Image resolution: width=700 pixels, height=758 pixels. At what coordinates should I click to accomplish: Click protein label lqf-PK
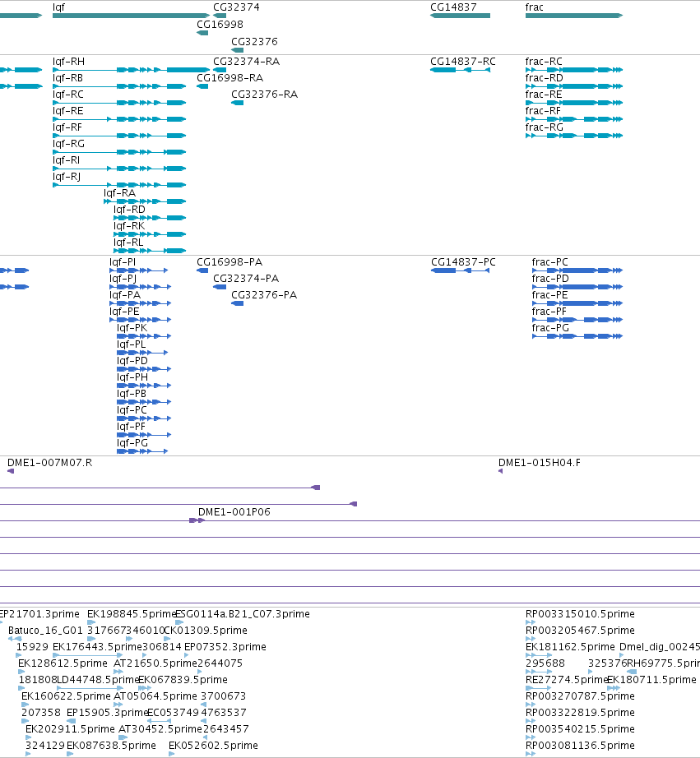click(132, 328)
